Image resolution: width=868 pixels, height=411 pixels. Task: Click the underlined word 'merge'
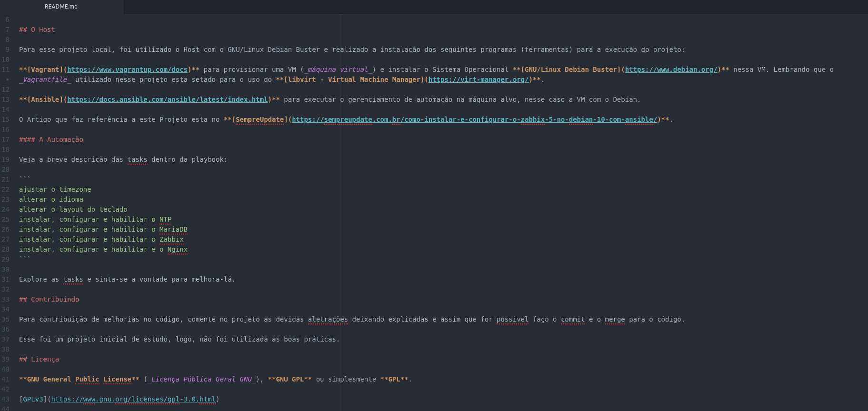pyautogui.click(x=615, y=319)
